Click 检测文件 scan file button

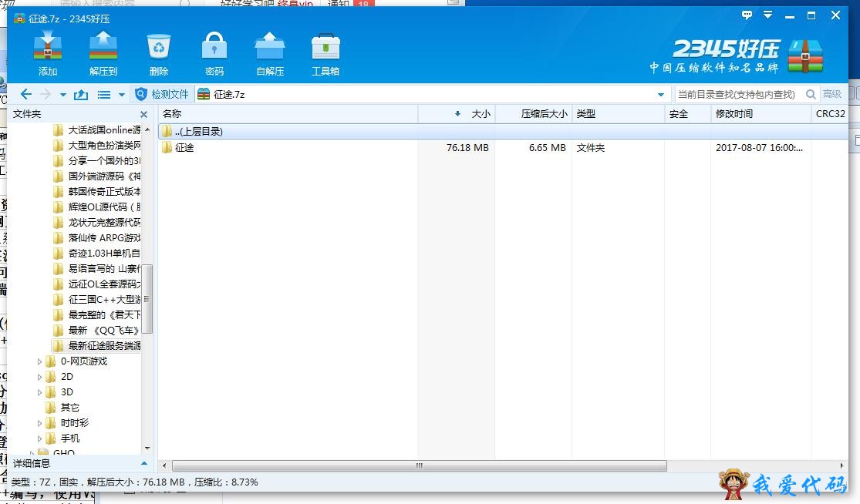[x=162, y=94]
